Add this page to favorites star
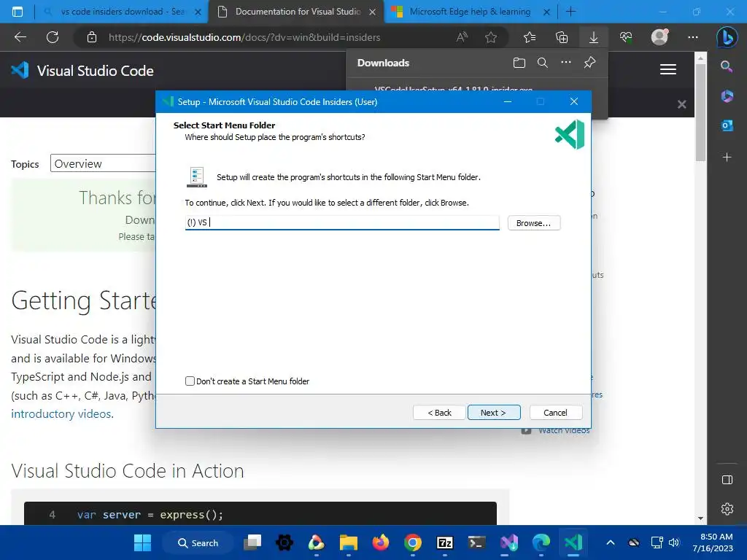The image size is (747, 560). [x=491, y=37]
